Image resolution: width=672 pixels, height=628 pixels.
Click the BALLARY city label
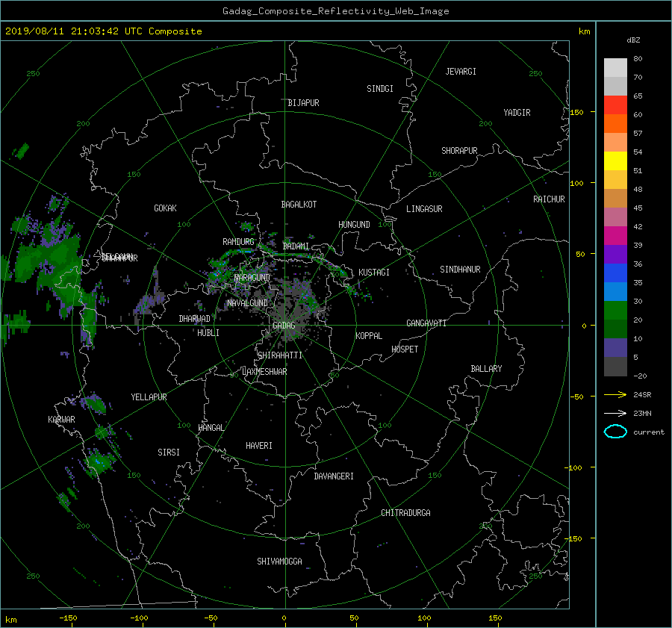486,369
